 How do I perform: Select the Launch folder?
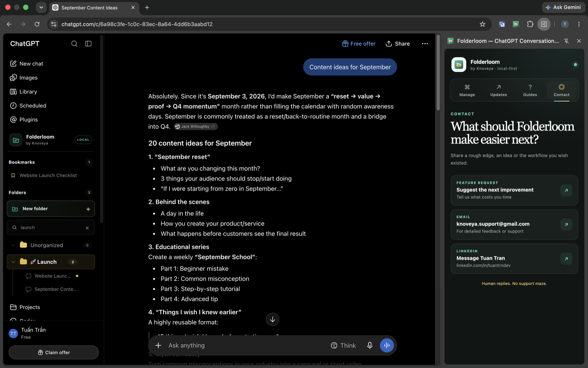[51, 262]
